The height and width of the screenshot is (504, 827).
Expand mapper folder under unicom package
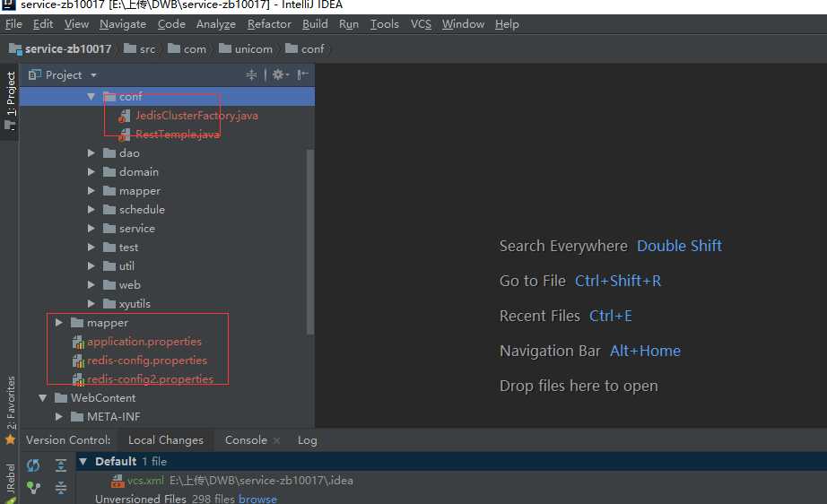click(91, 191)
